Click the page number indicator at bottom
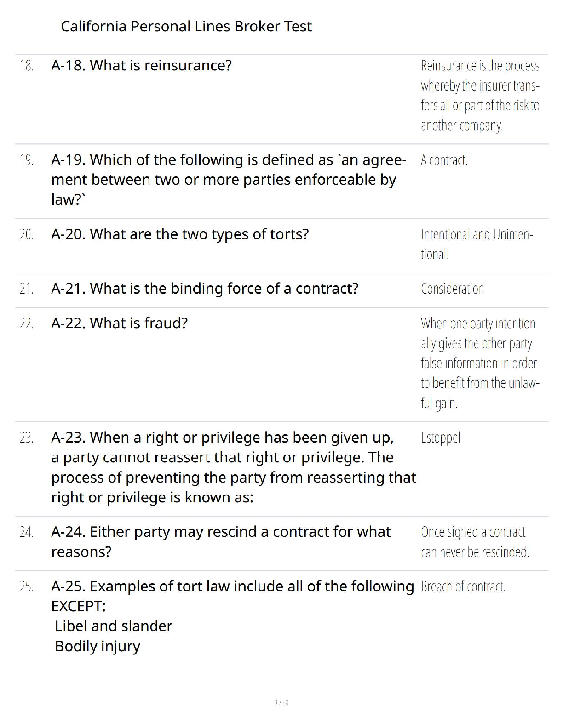Screen dimensions: 563x728 [281, 703]
